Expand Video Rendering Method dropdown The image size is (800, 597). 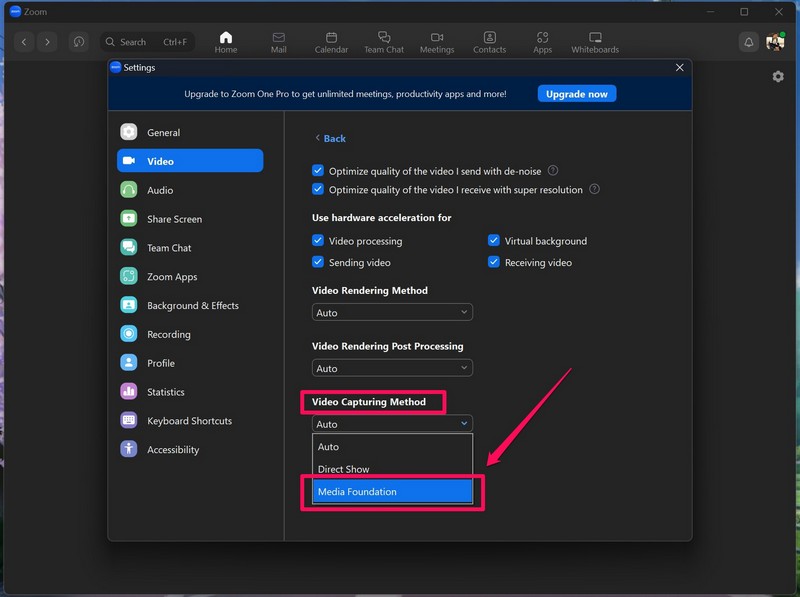(x=392, y=313)
